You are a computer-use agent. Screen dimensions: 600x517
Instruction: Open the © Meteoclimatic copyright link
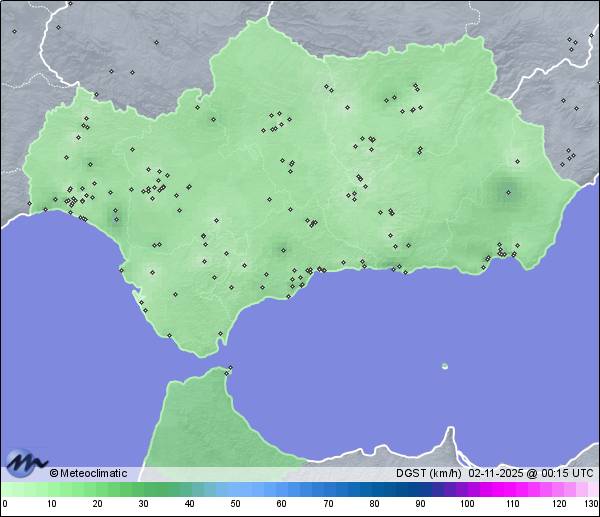click(88, 473)
